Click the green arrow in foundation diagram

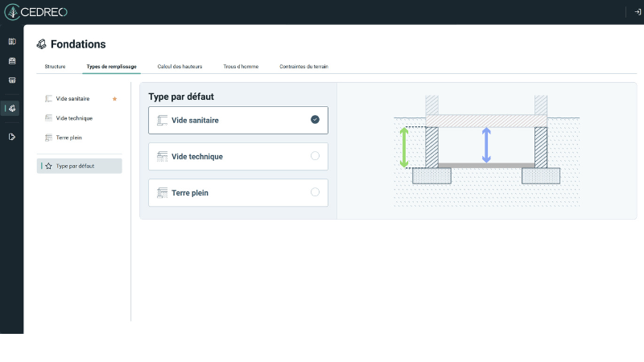click(404, 147)
